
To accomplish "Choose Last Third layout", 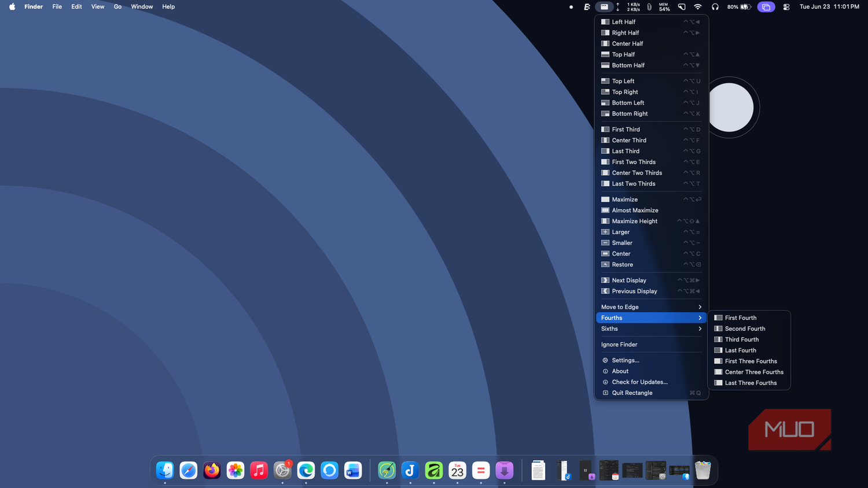I will click(652, 151).
